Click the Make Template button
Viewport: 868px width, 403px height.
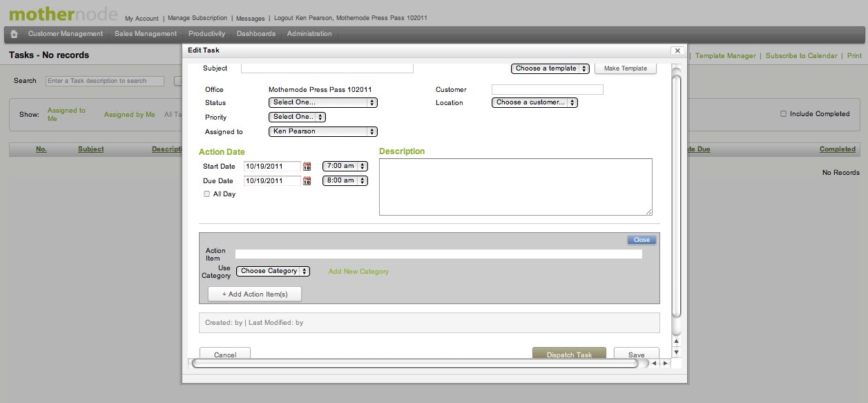click(x=625, y=68)
